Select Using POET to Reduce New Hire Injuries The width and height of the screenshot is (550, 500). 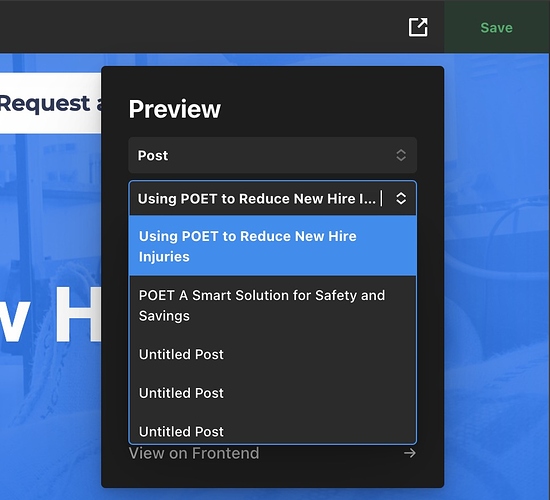[273, 246]
